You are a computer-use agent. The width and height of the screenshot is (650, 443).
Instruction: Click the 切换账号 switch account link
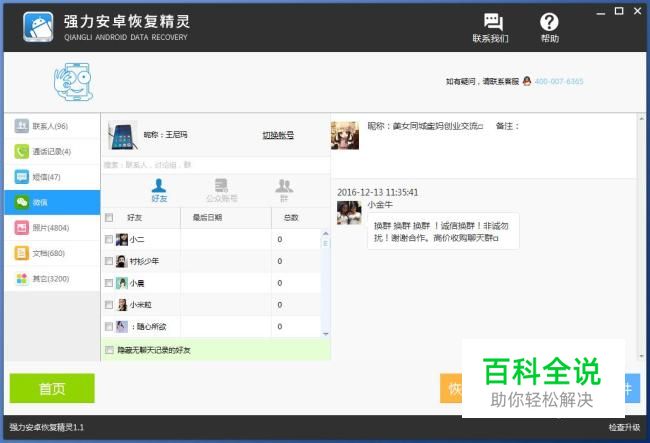pyautogui.click(x=278, y=135)
